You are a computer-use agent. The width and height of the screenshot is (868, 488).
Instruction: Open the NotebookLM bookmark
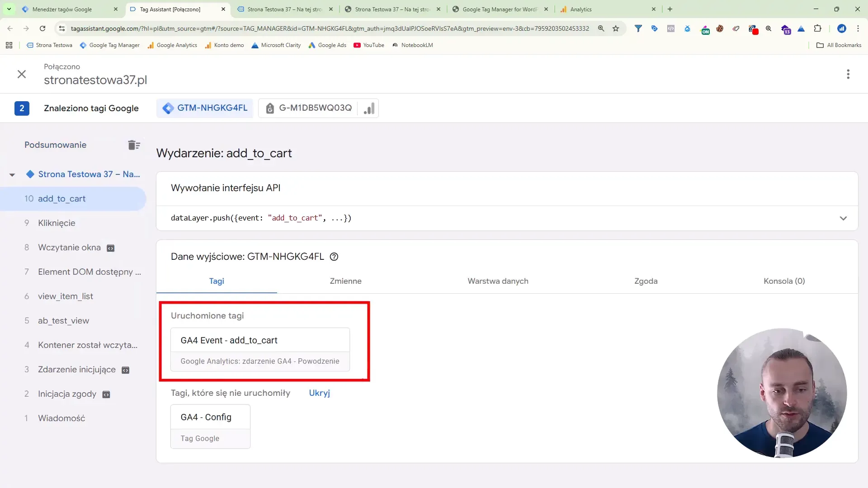[x=412, y=45]
